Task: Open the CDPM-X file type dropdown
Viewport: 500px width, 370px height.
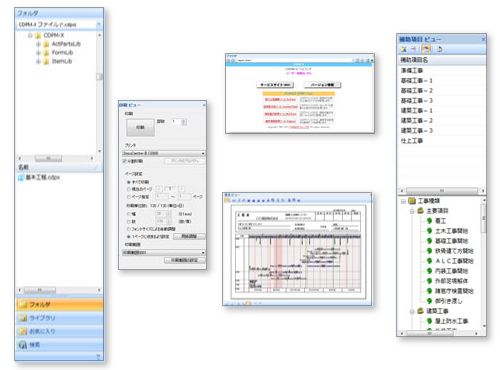Action: click(99, 24)
